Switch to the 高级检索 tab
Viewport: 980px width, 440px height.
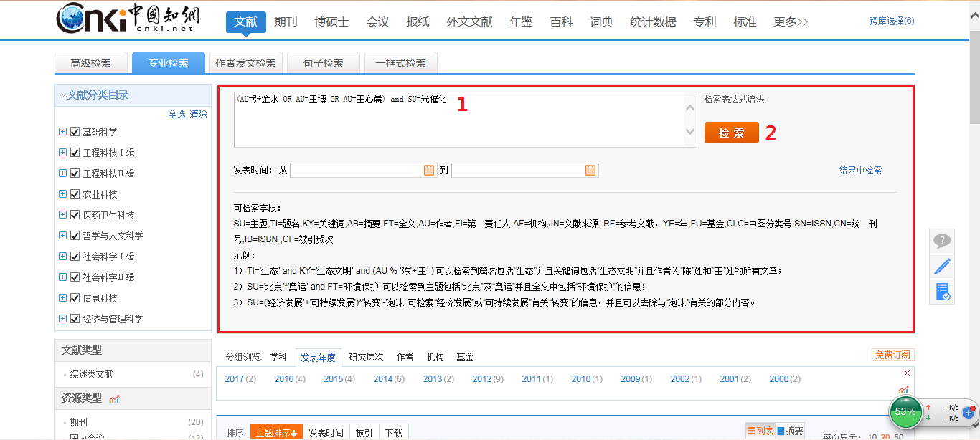(91, 63)
